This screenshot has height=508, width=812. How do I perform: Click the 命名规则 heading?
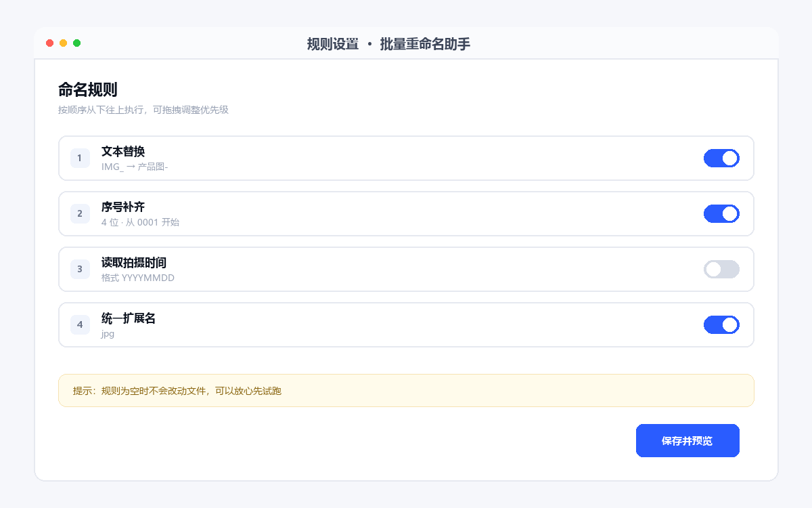pyautogui.click(x=88, y=89)
